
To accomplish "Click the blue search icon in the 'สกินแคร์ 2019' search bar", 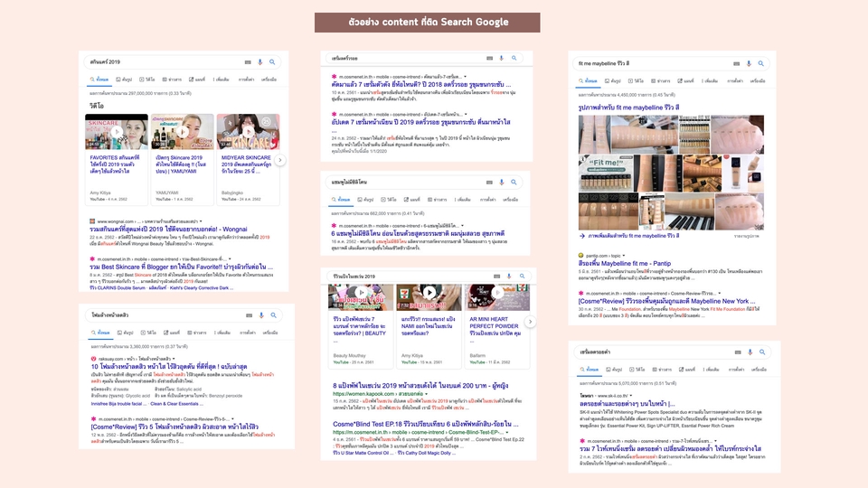I will [x=272, y=62].
